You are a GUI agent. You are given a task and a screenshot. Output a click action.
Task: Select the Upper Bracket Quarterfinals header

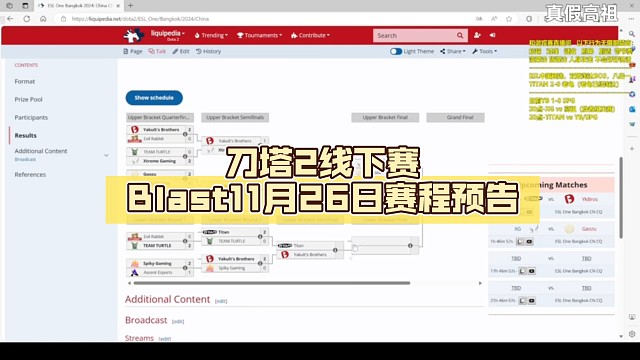[x=160, y=118]
